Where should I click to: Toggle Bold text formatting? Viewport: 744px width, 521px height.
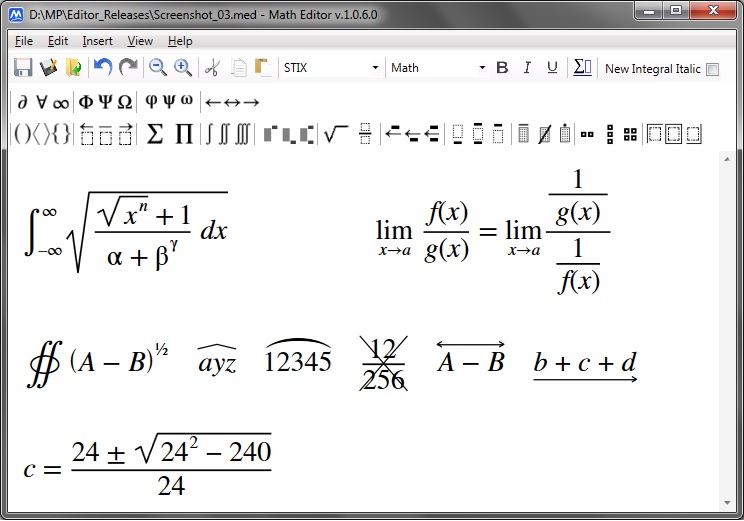click(x=502, y=68)
